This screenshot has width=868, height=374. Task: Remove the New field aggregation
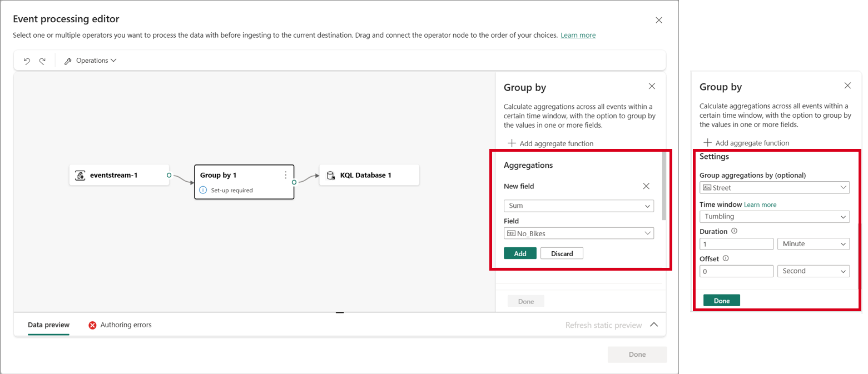646,186
